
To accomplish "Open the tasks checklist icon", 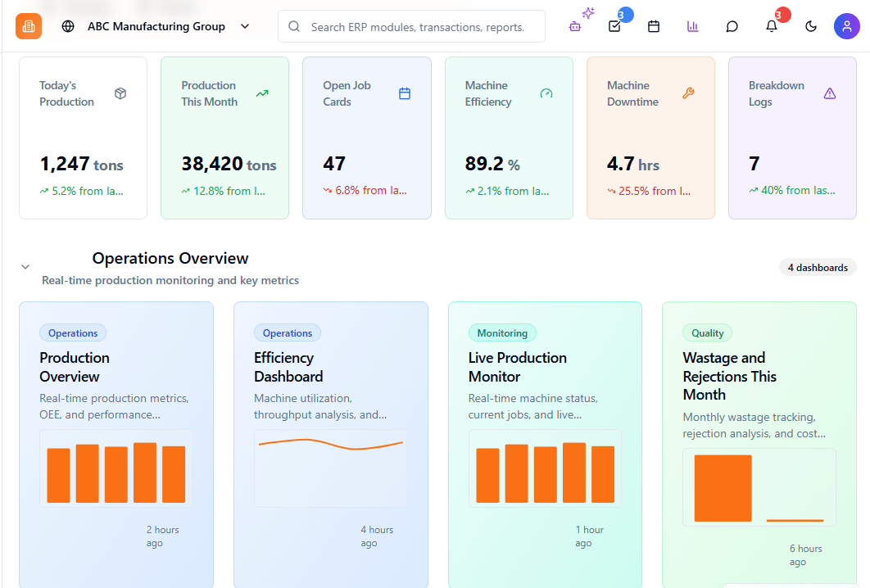I will point(614,26).
